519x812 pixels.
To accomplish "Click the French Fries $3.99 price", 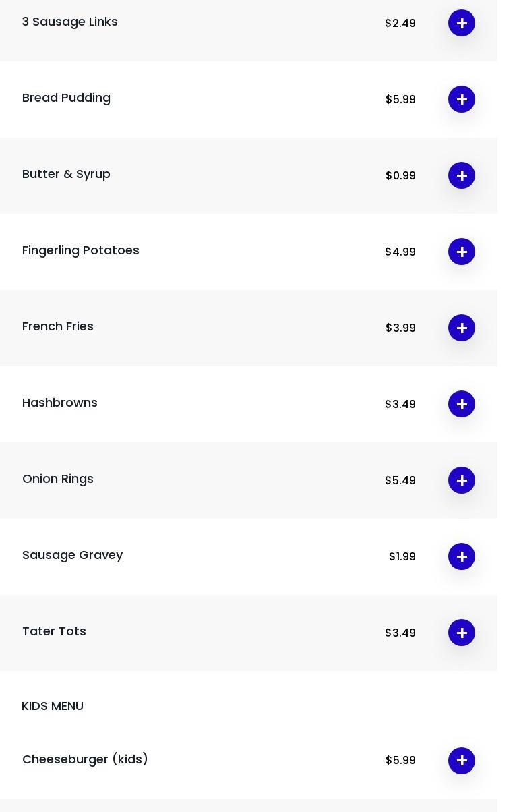I will (400, 328).
